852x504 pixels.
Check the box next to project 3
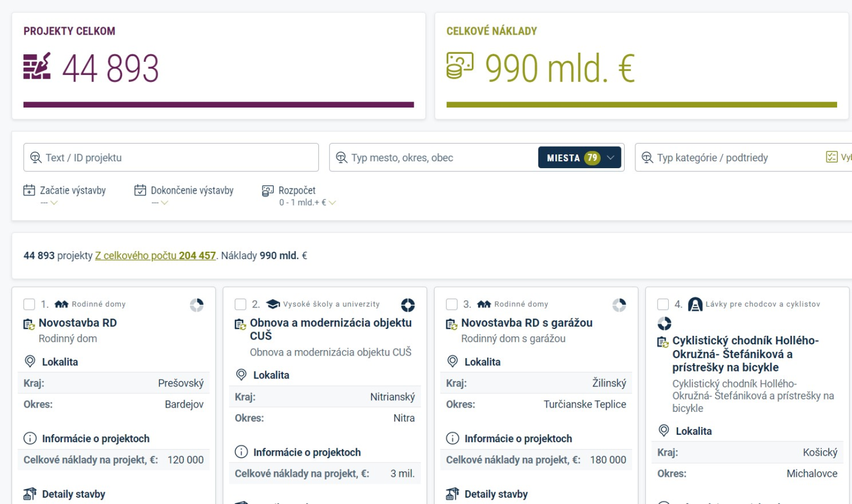pyautogui.click(x=452, y=304)
